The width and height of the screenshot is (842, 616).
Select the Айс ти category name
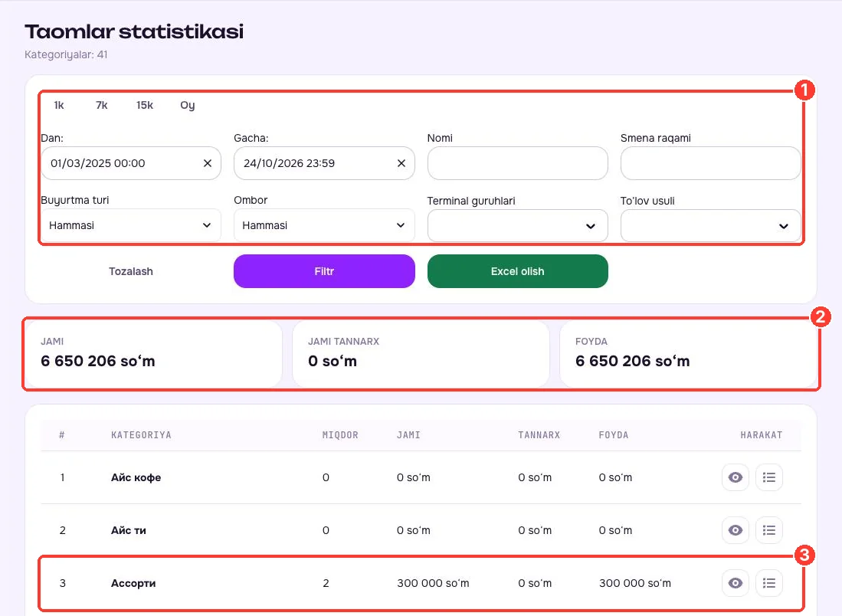click(x=129, y=530)
